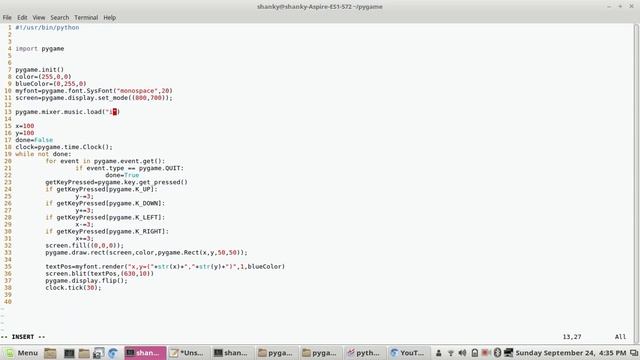Click on 'done=False' line
This screenshot has width=640, height=360.
34,140
